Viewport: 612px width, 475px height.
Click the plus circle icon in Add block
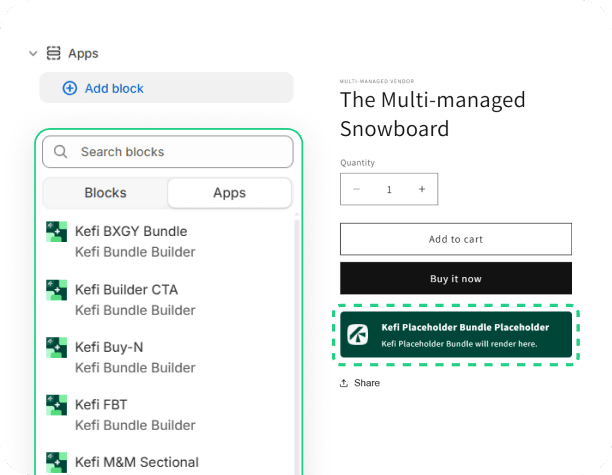[70, 88]
